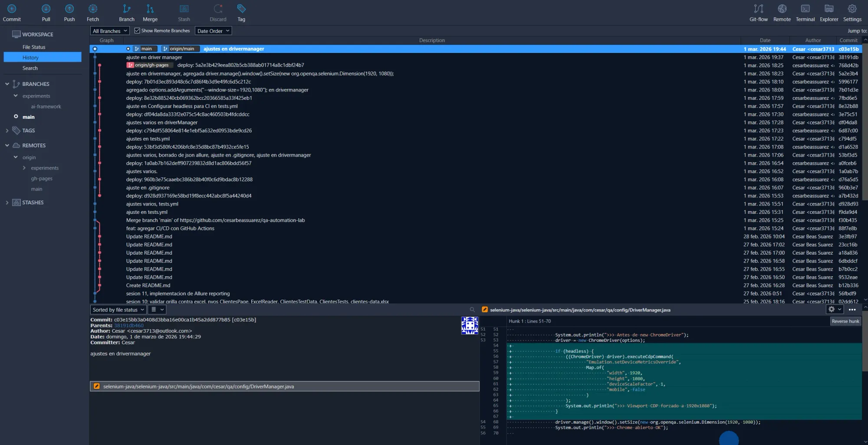Image resolution: width=868 pixels, height=445 pixels.
Task: Change Date Order using its dropdown
Action: (x=213, y=30)
